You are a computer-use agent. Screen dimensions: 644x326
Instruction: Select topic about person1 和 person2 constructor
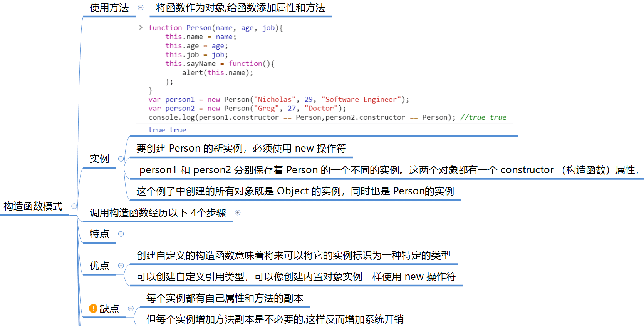tap(389, 170)
